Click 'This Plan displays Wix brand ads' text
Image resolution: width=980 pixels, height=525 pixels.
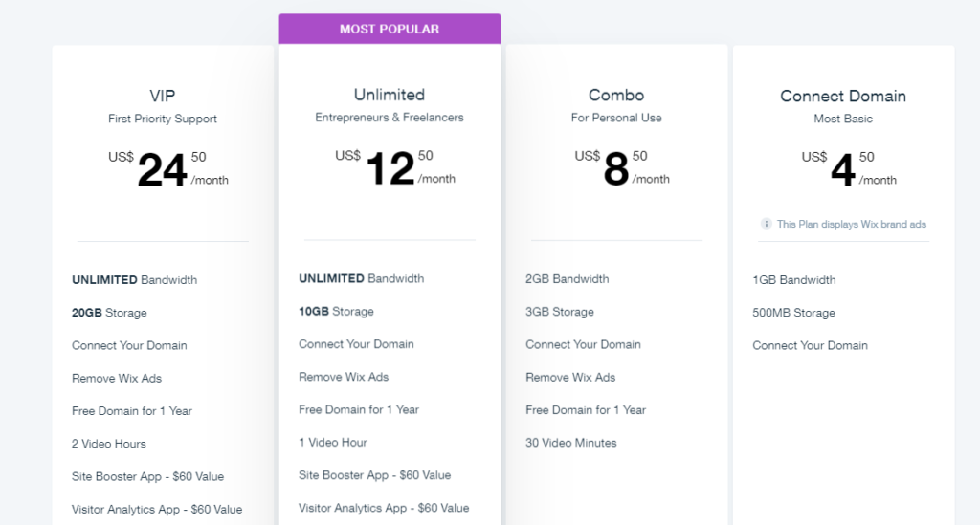click(851, 224)
